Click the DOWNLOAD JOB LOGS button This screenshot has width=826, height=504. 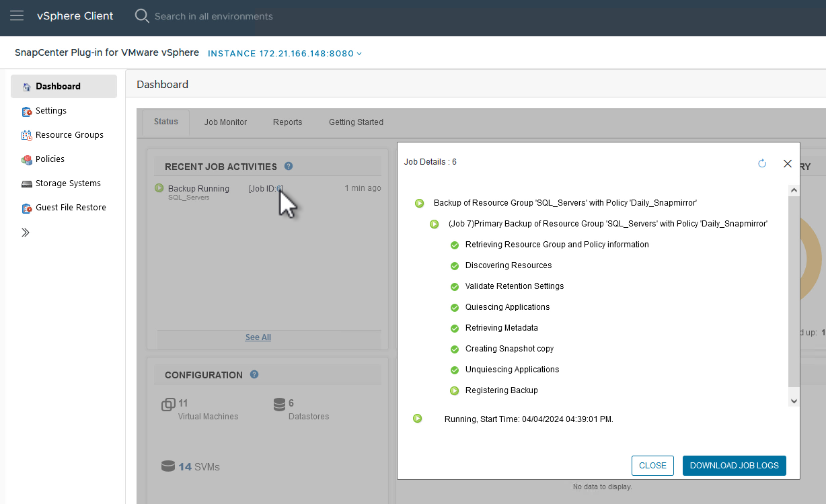click(734, 465)
